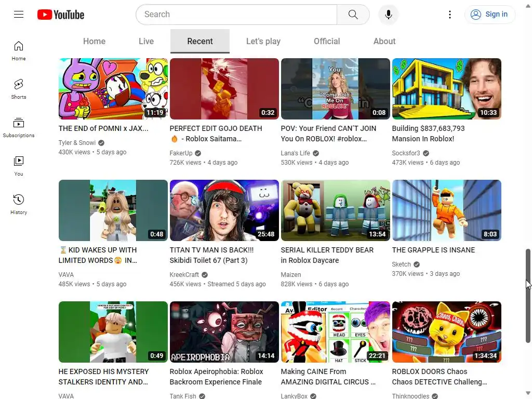Open Shorts in the sidebar

[19, 89]
